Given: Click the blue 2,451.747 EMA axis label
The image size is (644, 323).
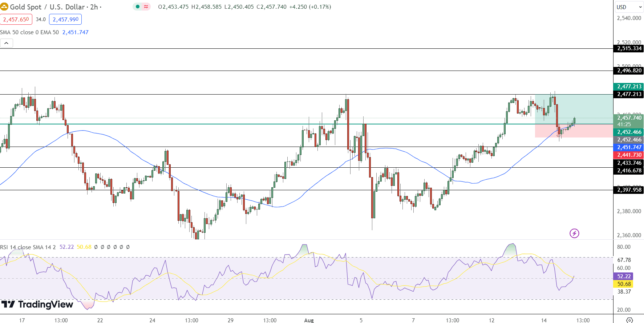Looking at the screenshot, I should click(629, 147).
